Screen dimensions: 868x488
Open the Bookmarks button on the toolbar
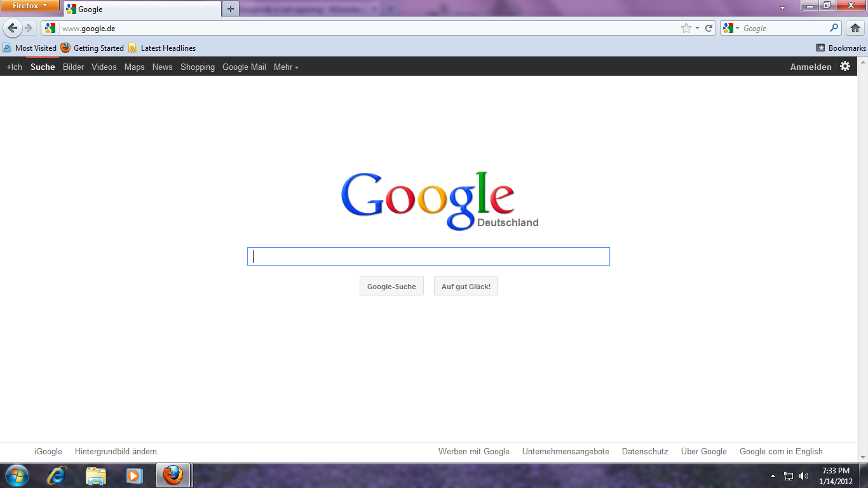pos(841,48)
